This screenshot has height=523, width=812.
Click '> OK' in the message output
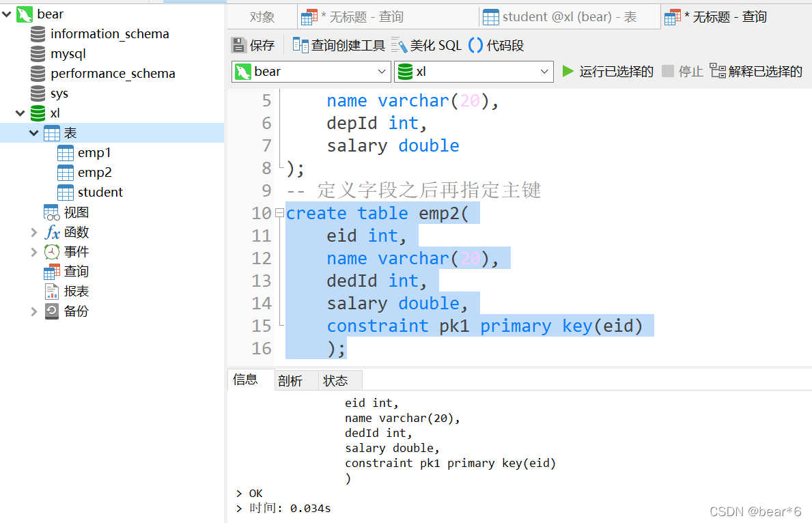point(249,494)
